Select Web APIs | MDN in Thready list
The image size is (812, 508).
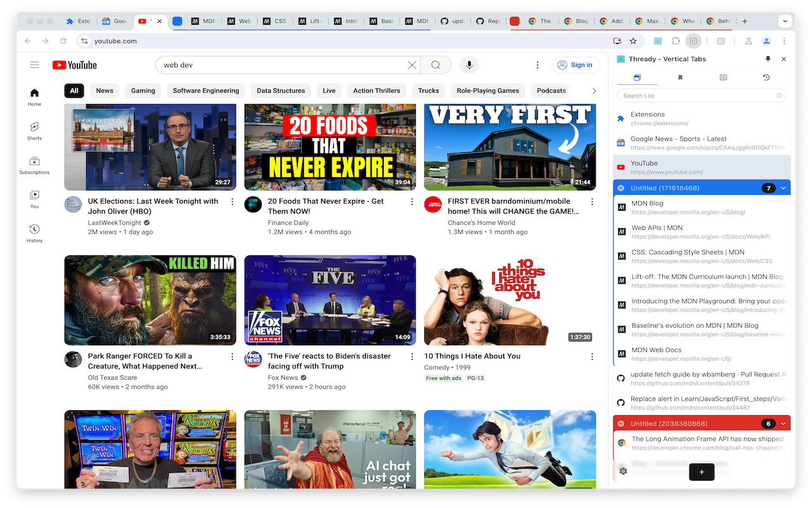tap(702, 232)
